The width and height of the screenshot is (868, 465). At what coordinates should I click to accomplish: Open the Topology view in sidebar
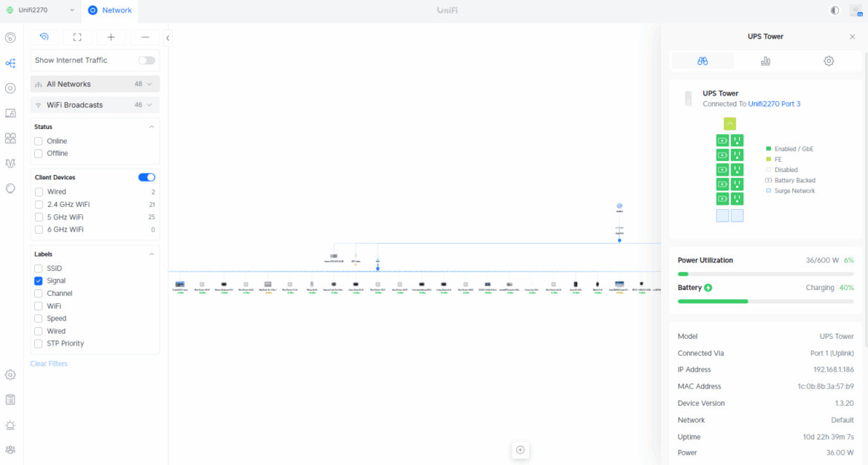10,63
